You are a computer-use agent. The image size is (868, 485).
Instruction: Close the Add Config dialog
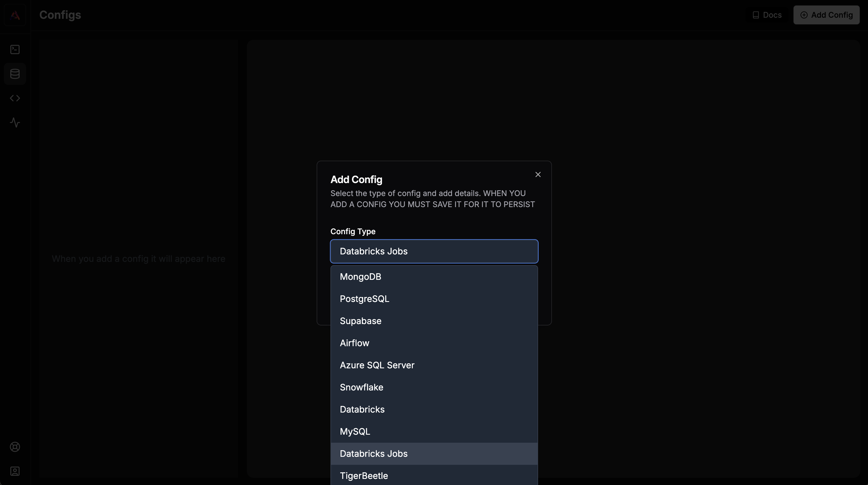(x=538, y=174)
